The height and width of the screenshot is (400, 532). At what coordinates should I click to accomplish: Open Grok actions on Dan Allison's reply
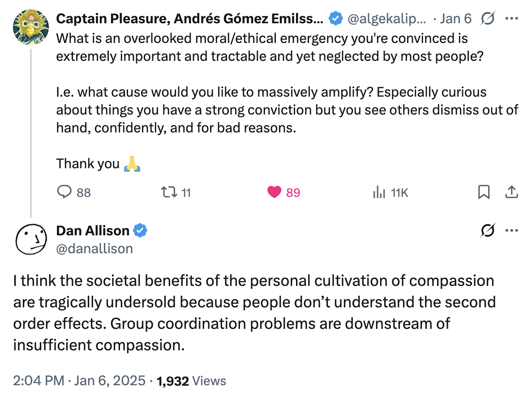tap(487, 230)
